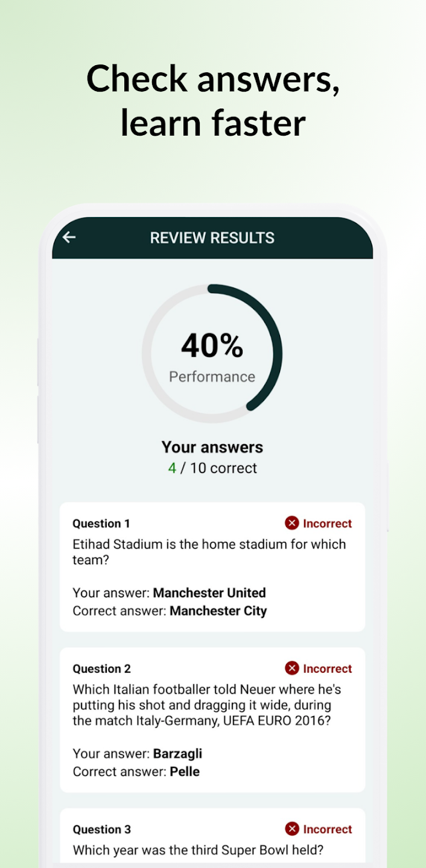This screenshot has height=868, width=426.
Task: Click the Incorrect cross icon on Question 2
Action: coord(293,668)
